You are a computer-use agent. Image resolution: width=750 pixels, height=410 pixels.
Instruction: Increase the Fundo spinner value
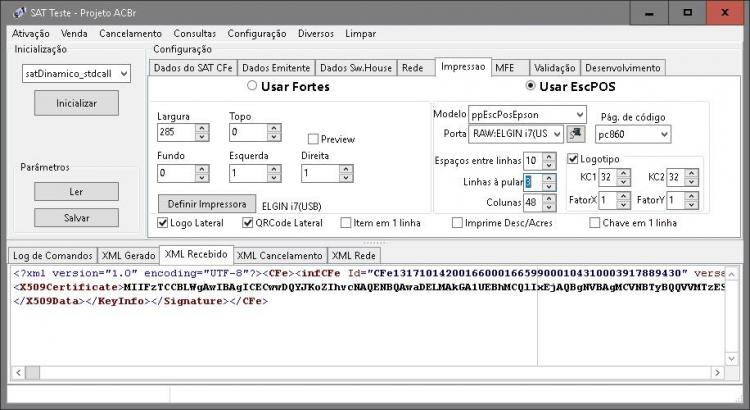point(202,169)
